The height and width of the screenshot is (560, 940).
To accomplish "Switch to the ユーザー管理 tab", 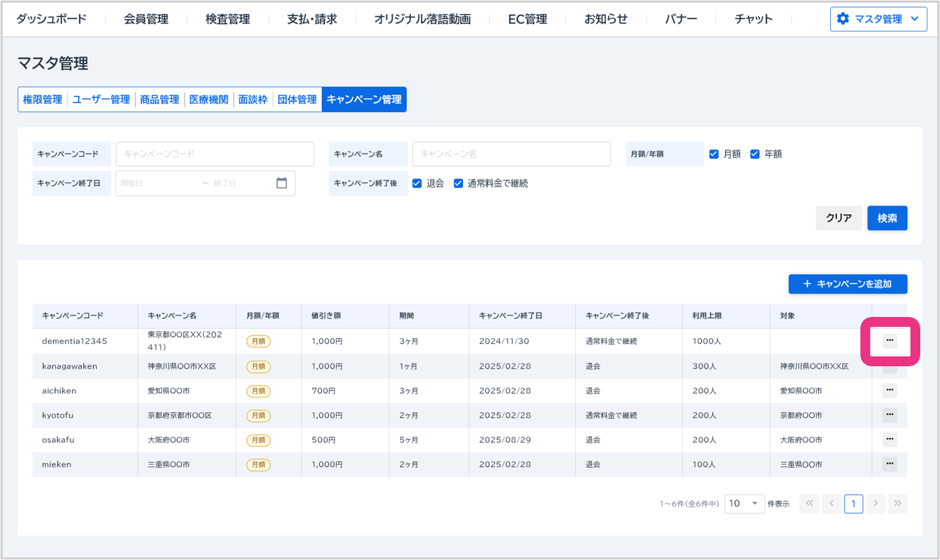I will point(101,100).
